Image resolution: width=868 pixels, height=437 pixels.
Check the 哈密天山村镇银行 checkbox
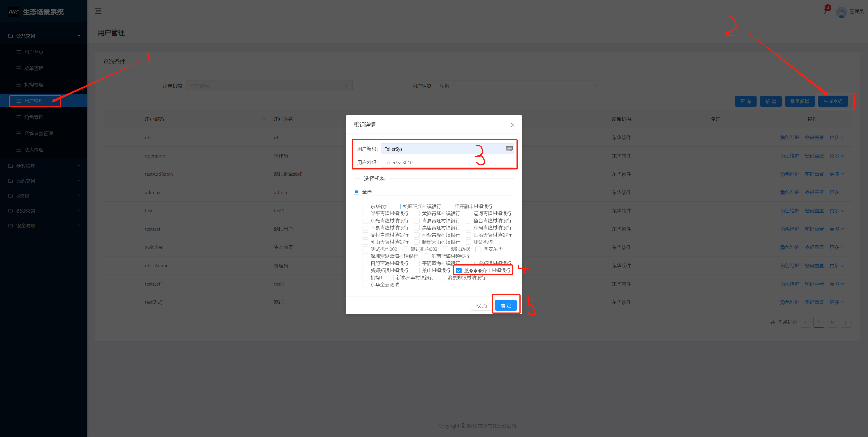pyautogui.click(x=417, y=242)
